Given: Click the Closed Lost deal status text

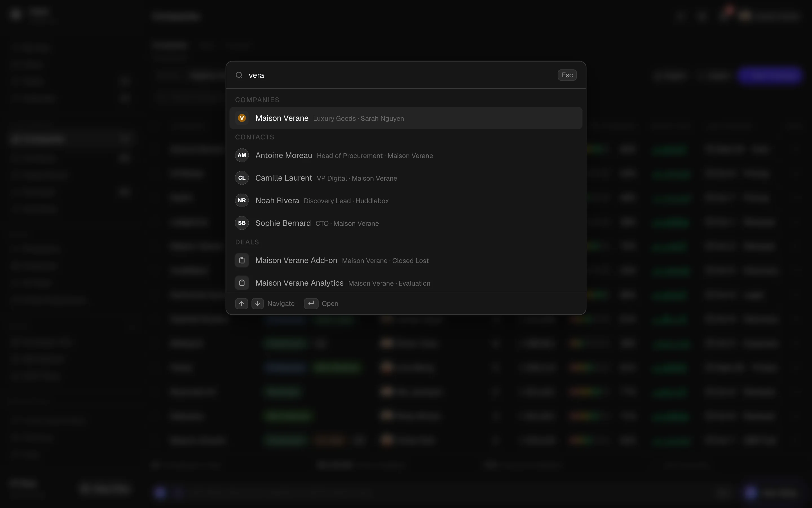Looking at the screenshot, I should [x=410, y=261].
